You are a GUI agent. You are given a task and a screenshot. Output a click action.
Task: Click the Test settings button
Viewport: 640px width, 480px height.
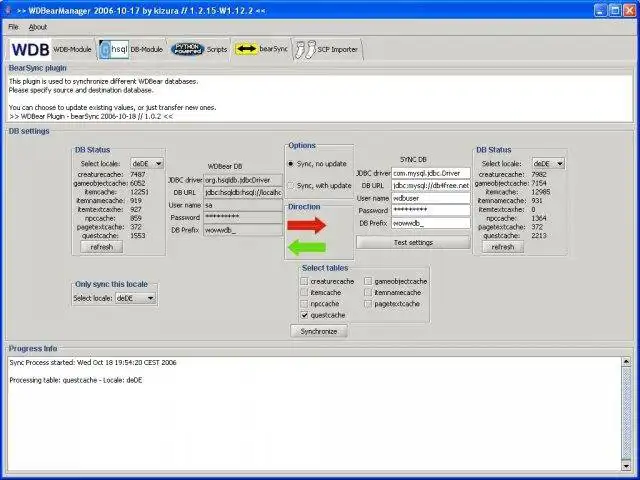413,242
